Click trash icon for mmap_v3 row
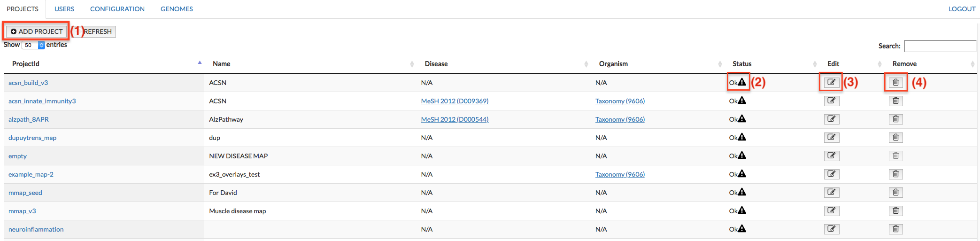This screenshot has width=980, height=241. point(895,211)
